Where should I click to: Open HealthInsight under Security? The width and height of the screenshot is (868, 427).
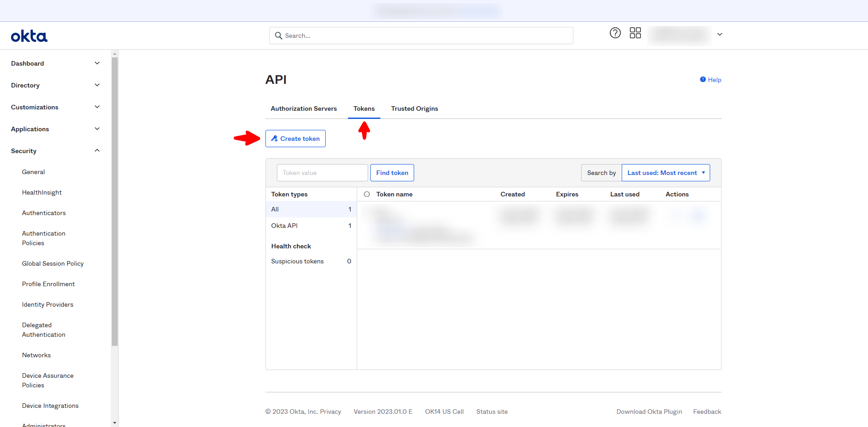point(42,192)
